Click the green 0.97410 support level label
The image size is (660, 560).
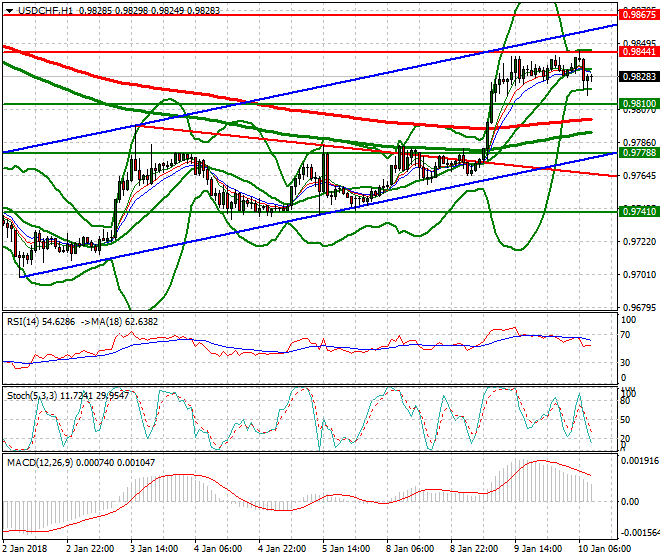click(639, 211)
